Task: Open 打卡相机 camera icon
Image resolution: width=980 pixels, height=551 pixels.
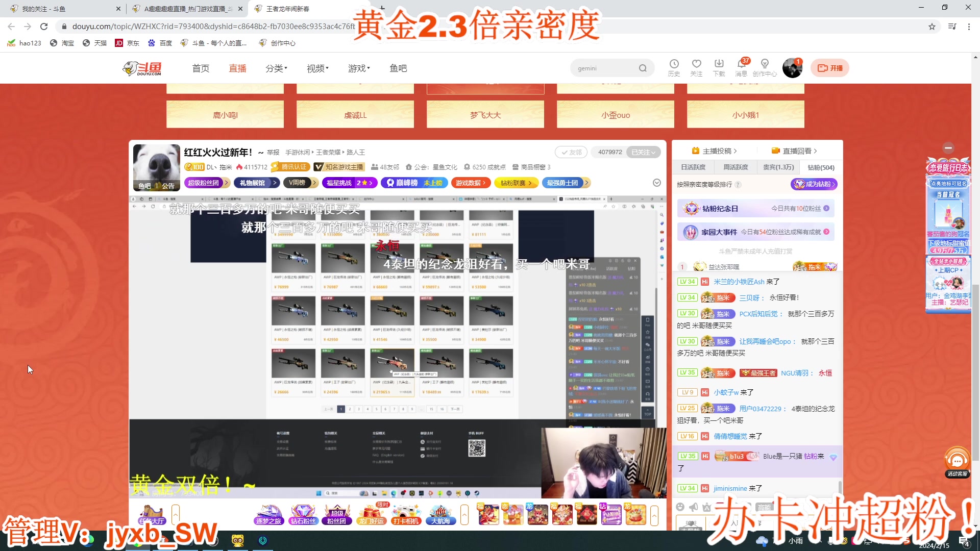Action: coord(406,514)
